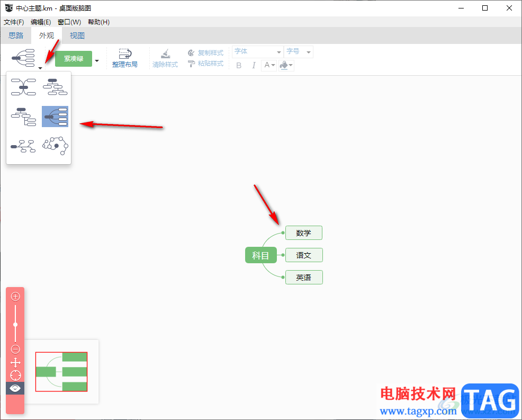Switch to the 思路 tab

click(16, 35)
